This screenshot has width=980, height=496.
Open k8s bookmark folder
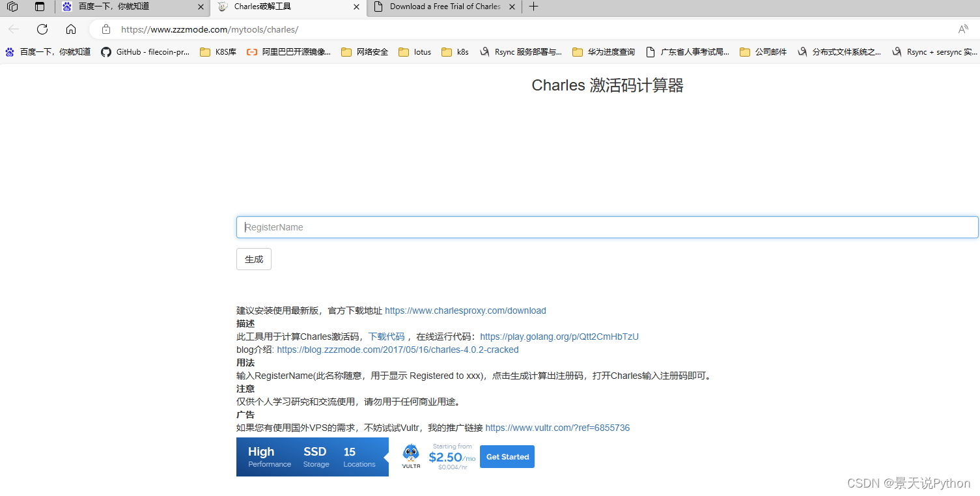(455, 52)
